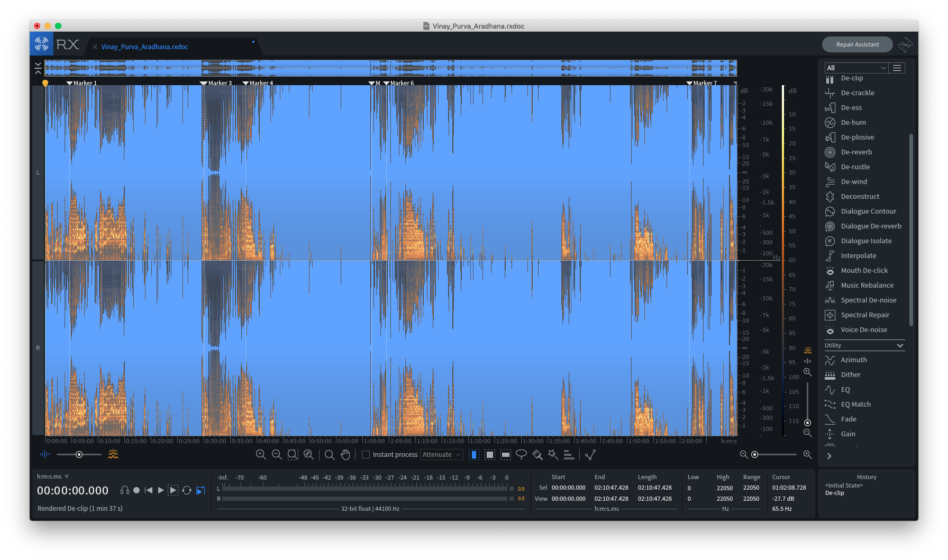Select the Brush selection tool
Screen dimensions: 948x560
(536, 454)
